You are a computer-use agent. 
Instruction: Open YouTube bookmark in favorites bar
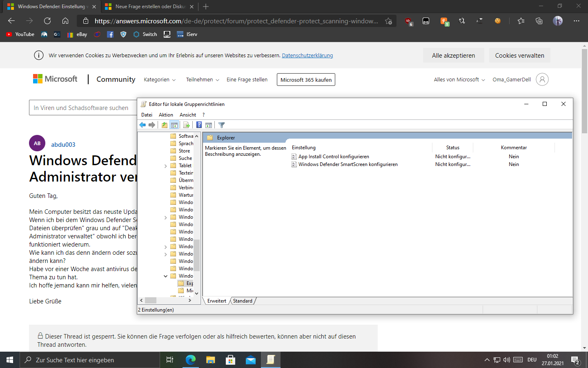tap(20, 34)
